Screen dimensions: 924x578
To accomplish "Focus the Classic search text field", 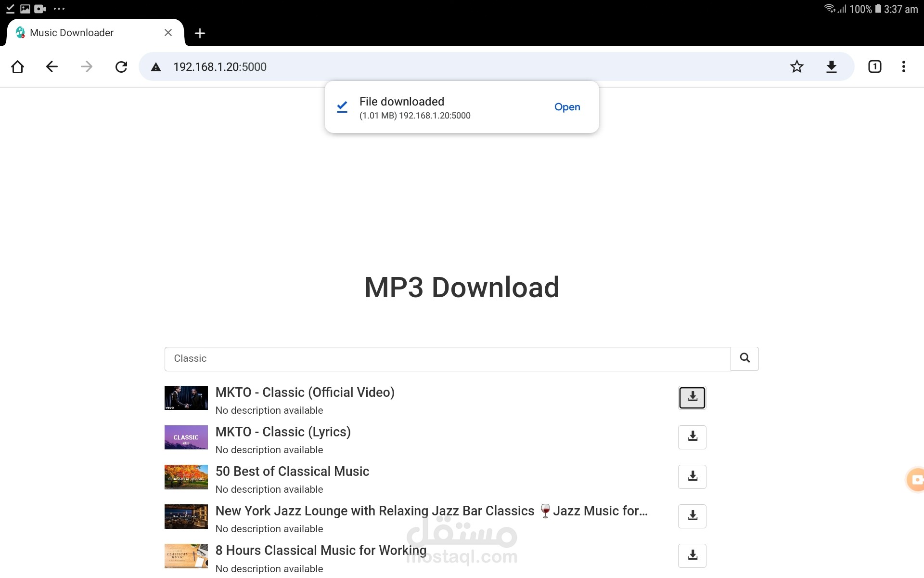I will (448, 359).
